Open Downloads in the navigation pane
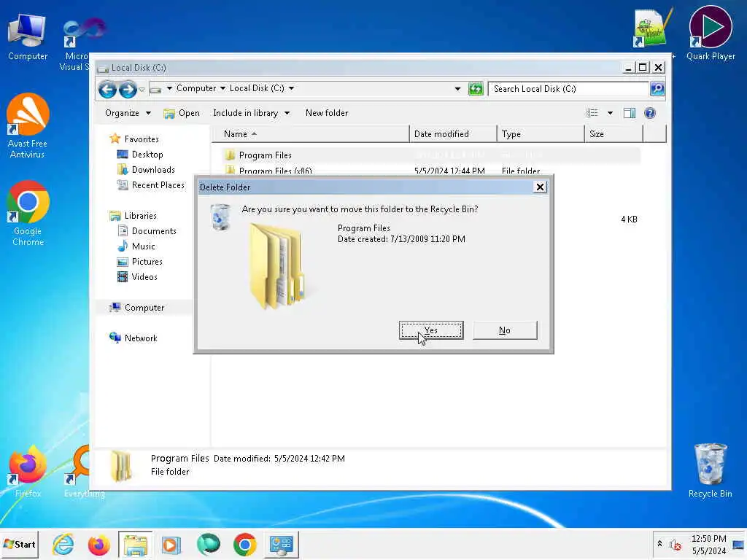Image resolution: width=747 pixels, height=560 pixels. pyautogui.click(x=146, y=169)
